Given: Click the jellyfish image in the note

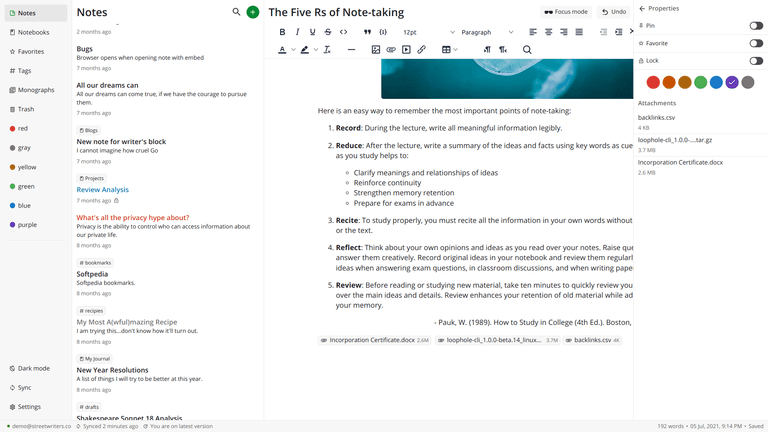Looking at the screenshot, I should click(507, 78).
